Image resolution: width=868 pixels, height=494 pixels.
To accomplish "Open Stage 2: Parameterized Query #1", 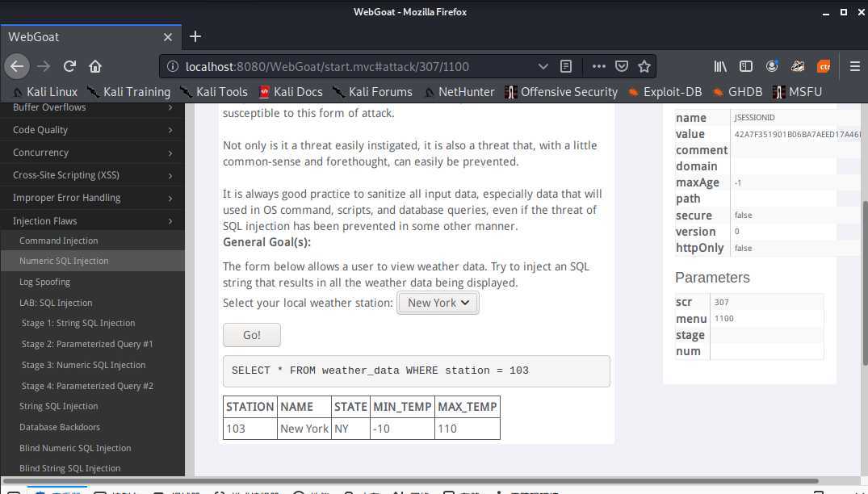I will (x=87, y=344).
